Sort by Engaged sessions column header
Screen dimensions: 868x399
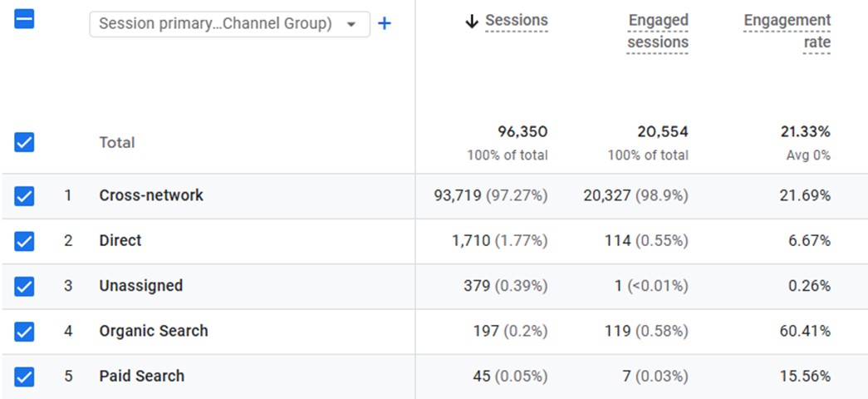[x=657, y=32]
